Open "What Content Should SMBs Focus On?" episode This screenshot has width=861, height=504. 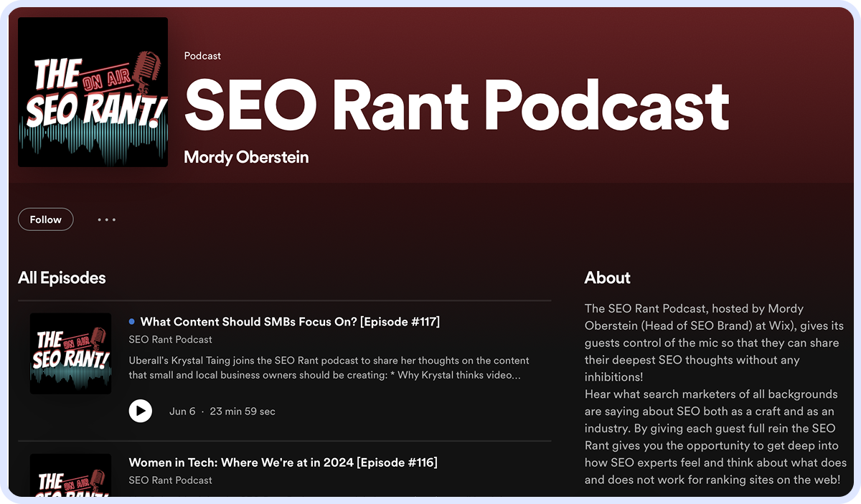(290, 322)
